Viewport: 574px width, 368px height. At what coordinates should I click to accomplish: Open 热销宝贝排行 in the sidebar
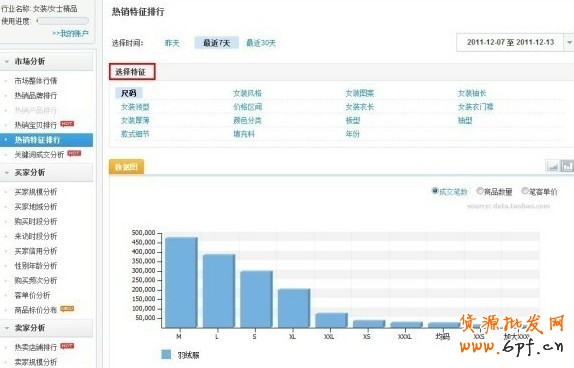pyautogui.click(x=36, y=125)
